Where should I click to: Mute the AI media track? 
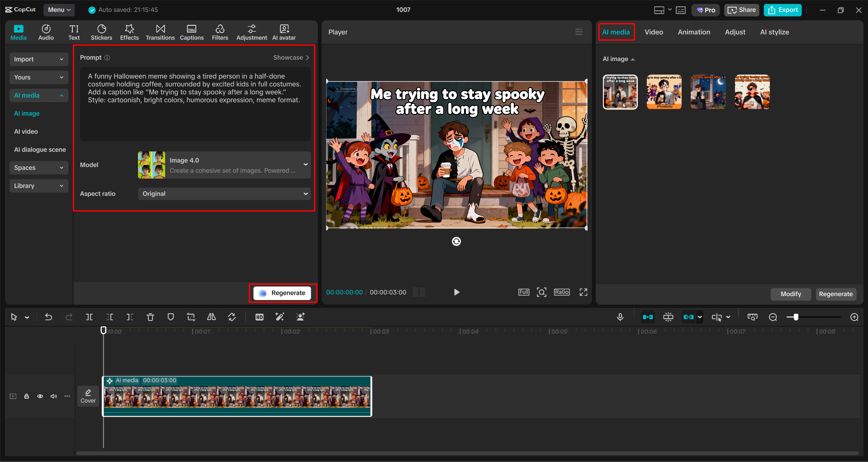point(53,396)
